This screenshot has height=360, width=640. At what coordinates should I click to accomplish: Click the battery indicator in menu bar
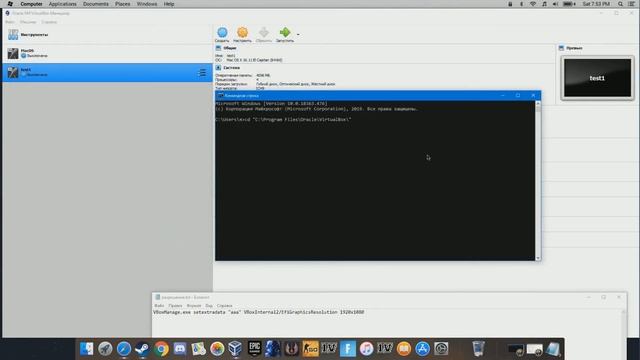569,4
